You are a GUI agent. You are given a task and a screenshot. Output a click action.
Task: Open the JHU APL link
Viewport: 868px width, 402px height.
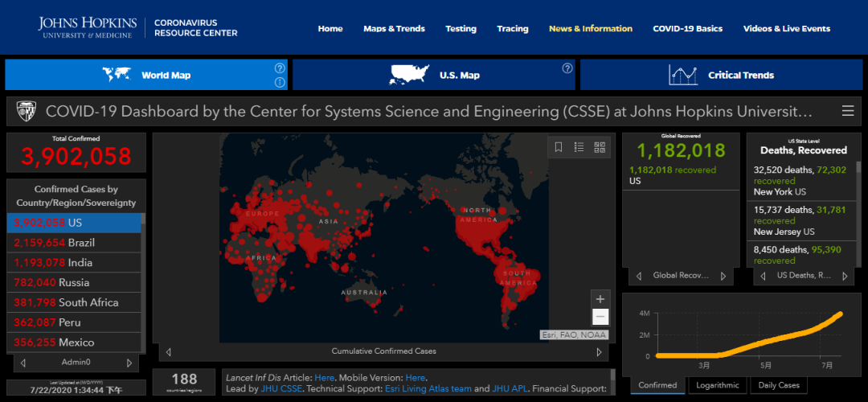coord(511,388)
